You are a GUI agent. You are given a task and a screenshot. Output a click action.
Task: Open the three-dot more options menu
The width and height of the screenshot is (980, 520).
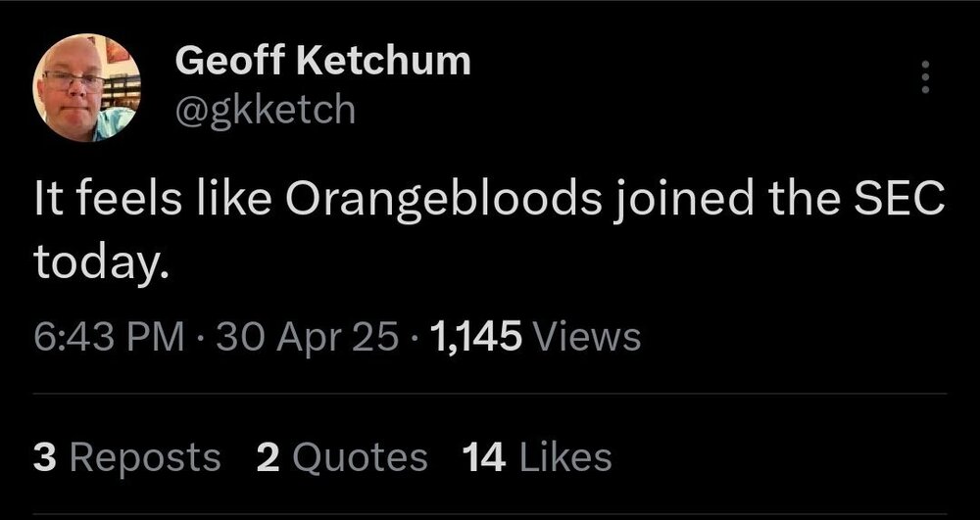coord(923,77)
